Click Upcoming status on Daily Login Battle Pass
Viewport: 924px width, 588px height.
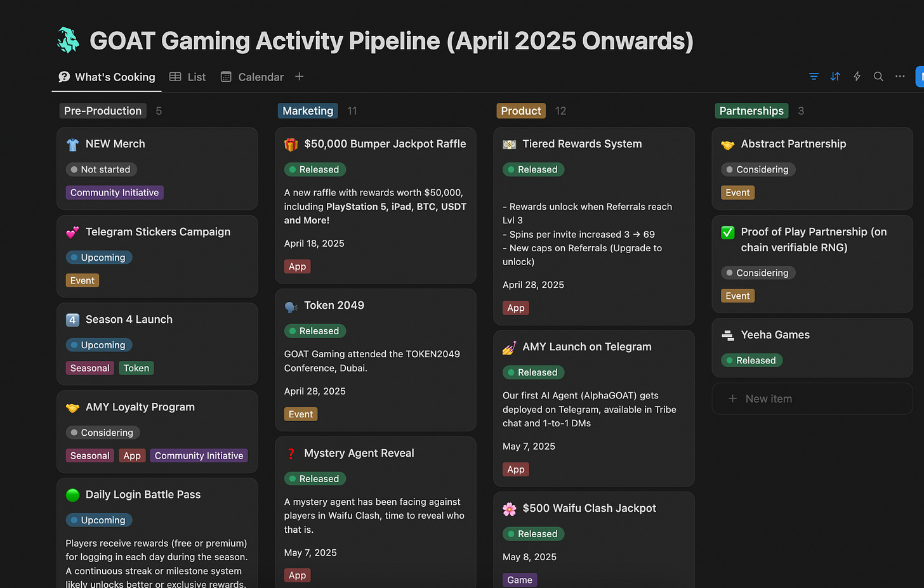99,520
